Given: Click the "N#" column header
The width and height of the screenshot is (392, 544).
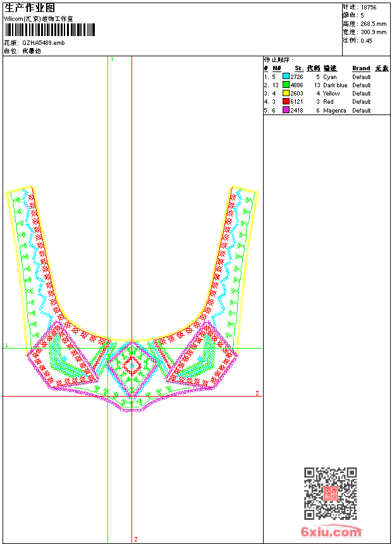Looking at the screenshot, I should (276, 68).
